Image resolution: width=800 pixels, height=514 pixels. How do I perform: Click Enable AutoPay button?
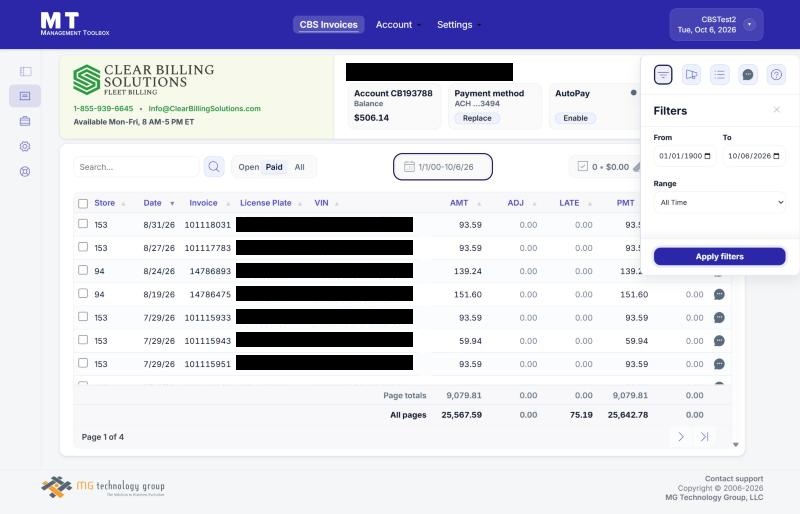[x=576, y=118]
